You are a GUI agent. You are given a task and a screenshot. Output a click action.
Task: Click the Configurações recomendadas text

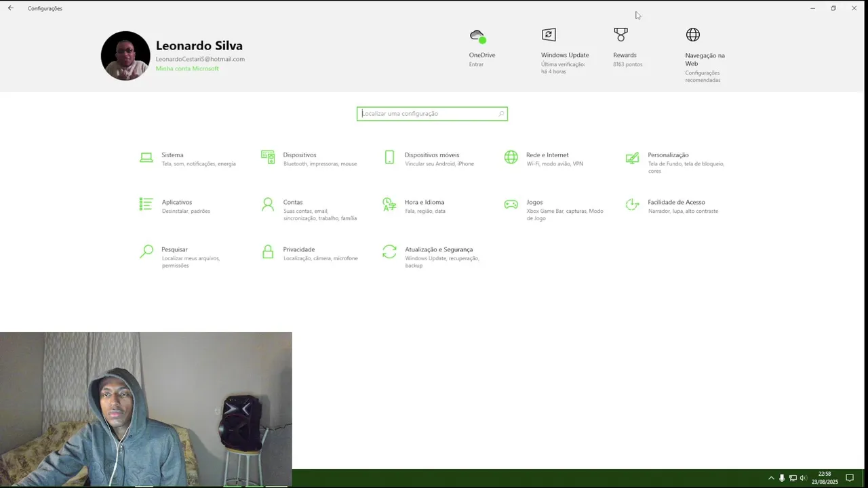(x=703, y=77)
